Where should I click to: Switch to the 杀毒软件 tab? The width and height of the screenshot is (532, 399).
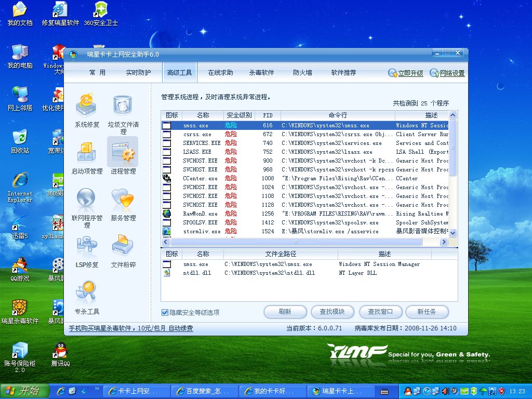(262, 73)
